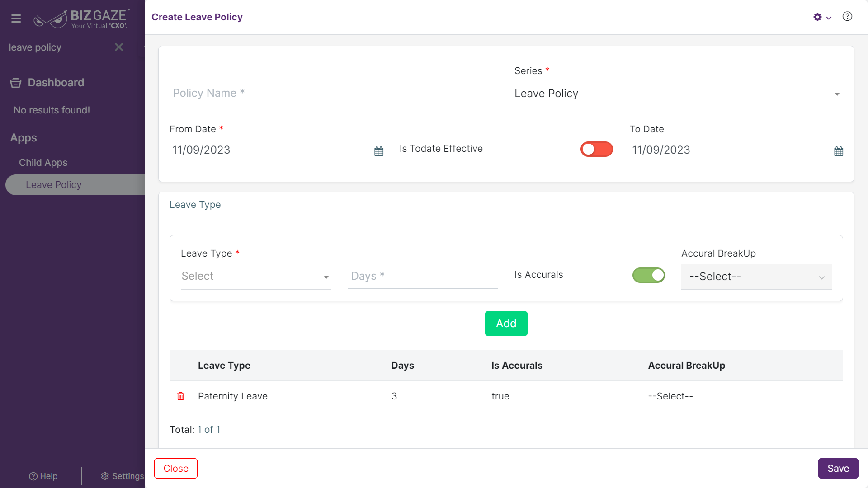This screenshot has width=868, height=488.
Task: Expand chevron next to settings gear
Action: pos(829,18)
